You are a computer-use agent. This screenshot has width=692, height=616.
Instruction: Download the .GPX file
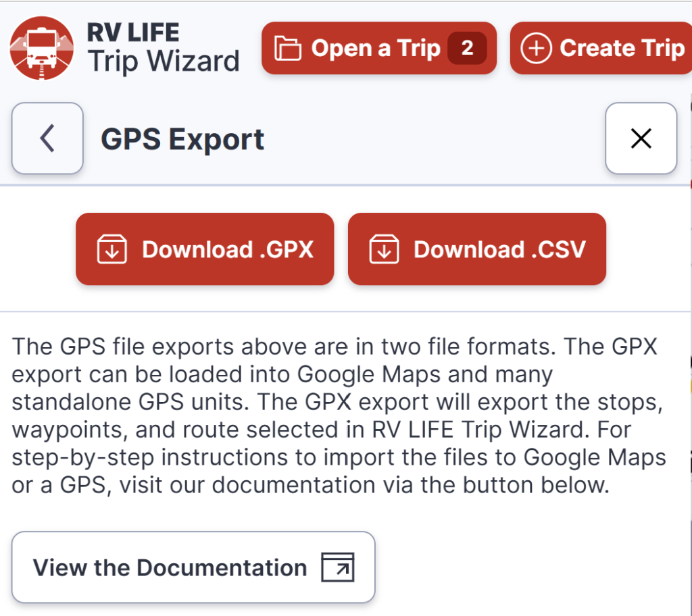pyautogui.click(x=205, y=249)
